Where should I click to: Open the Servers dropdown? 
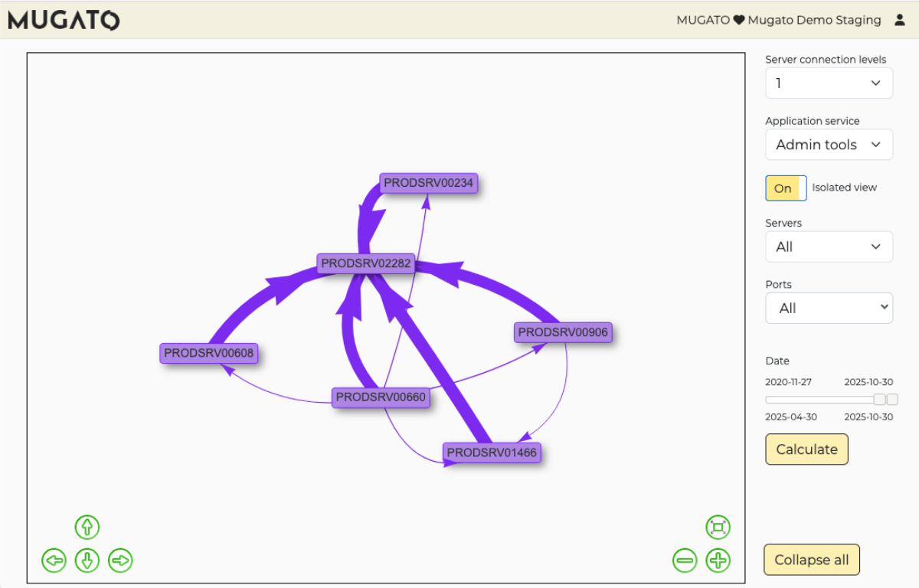click(x=829, y=247)
